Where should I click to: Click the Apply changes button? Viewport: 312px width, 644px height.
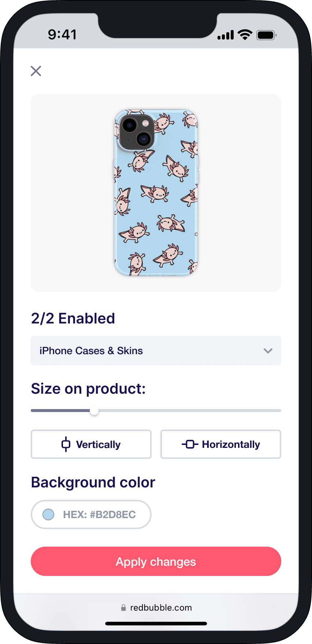click(156, 561)
